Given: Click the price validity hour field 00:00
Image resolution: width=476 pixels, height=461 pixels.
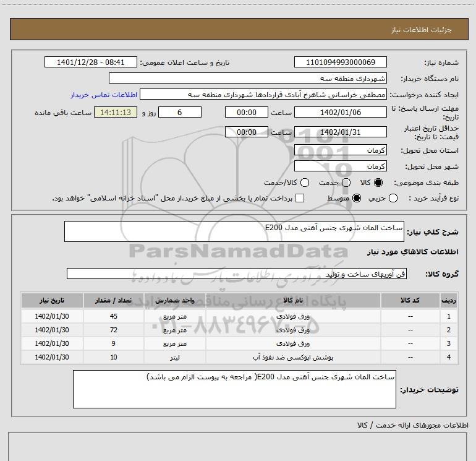Looking at the screenshot, I should [247, 132].
